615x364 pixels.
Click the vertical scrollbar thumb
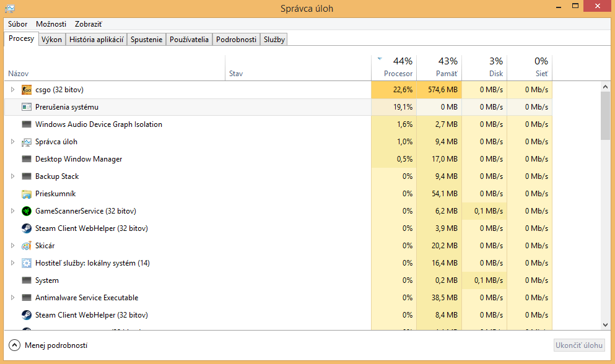click(605, 116)
